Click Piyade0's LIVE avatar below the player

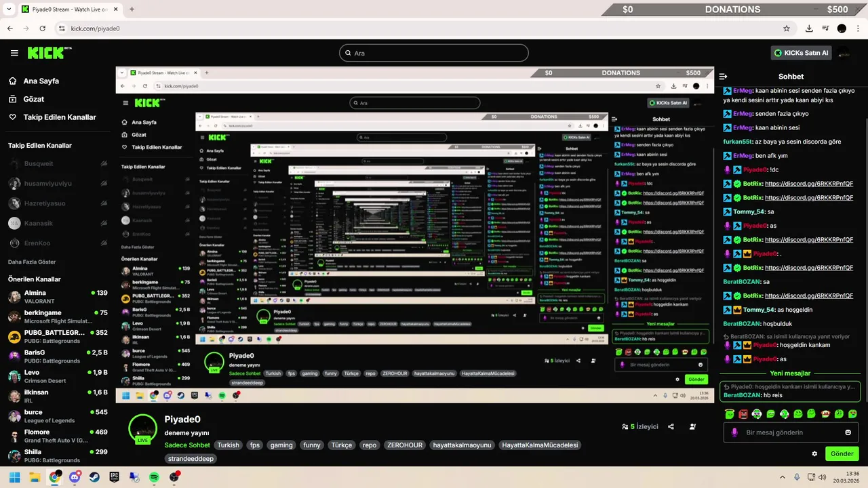142,428
